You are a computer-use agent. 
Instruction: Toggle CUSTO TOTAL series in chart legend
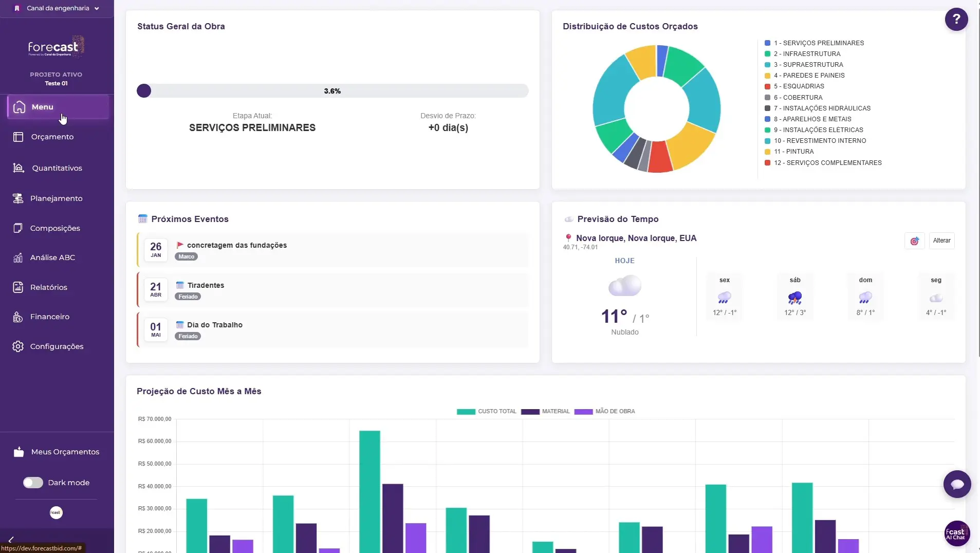[486, 412]
